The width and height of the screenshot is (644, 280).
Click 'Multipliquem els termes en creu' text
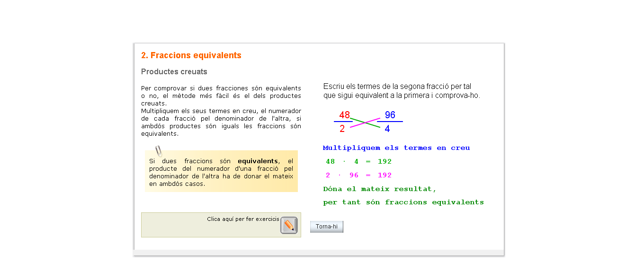[x=396, y=148]
